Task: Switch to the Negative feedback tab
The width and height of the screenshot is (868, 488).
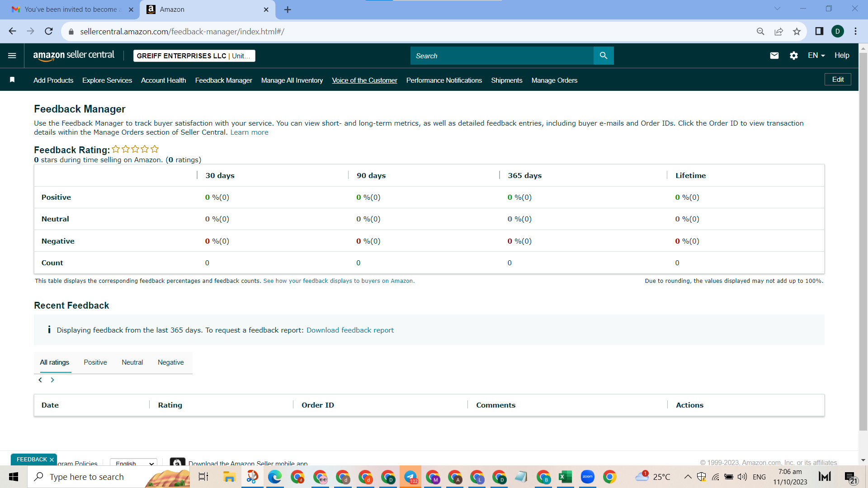Action: click(171, 362)
